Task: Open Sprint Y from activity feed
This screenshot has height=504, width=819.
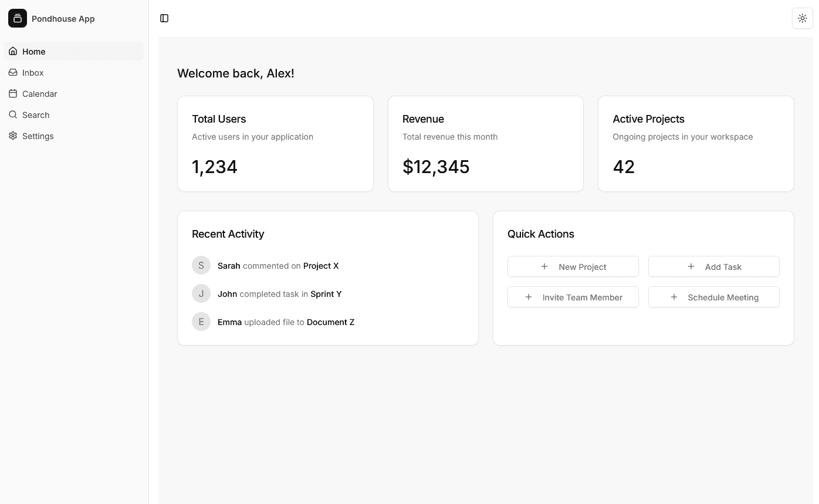Action: tap(326, 294)
